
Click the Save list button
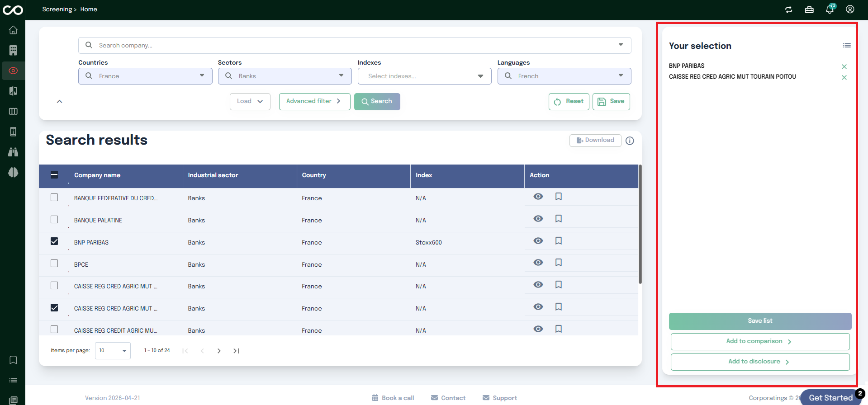pos(760,321)
